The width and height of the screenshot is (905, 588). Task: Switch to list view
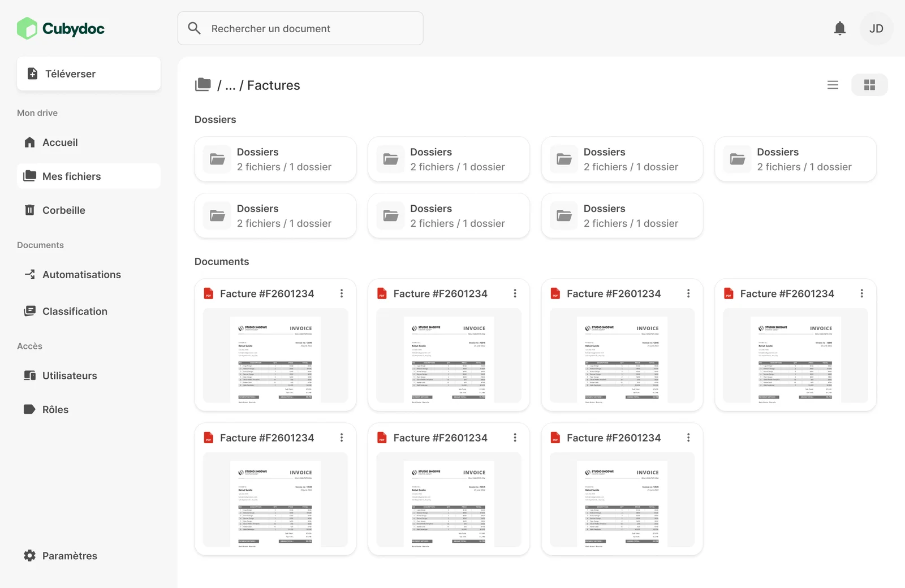[833, 85]
